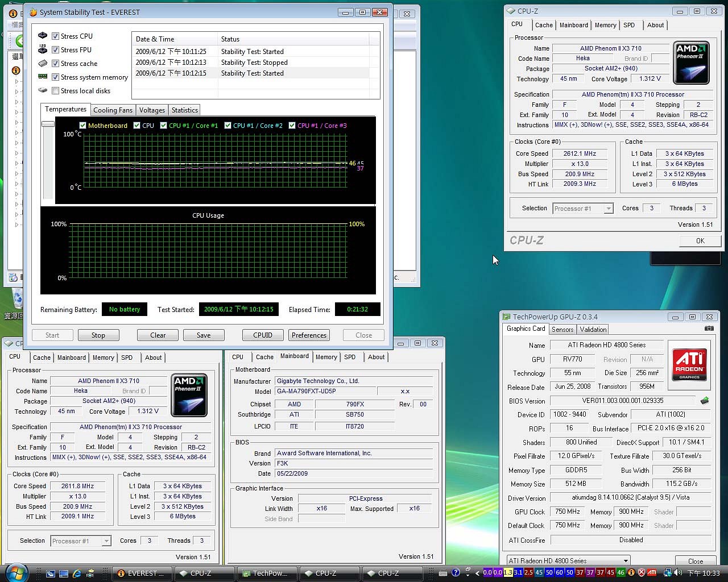Screen dimensions: 728x582
Task: Click the flame icon in the EVEREST title bar
Action: click(33, 12)
